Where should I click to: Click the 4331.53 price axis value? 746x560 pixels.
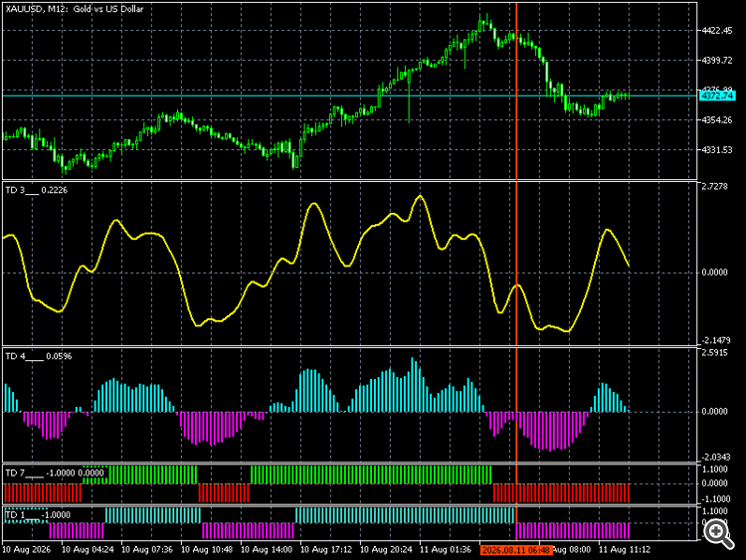point(717,150)
